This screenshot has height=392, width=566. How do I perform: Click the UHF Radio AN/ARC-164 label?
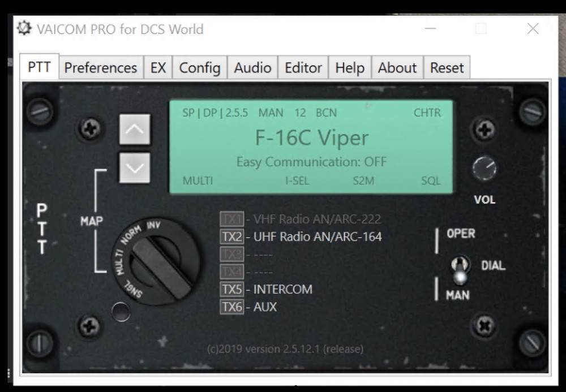point(318,236)
